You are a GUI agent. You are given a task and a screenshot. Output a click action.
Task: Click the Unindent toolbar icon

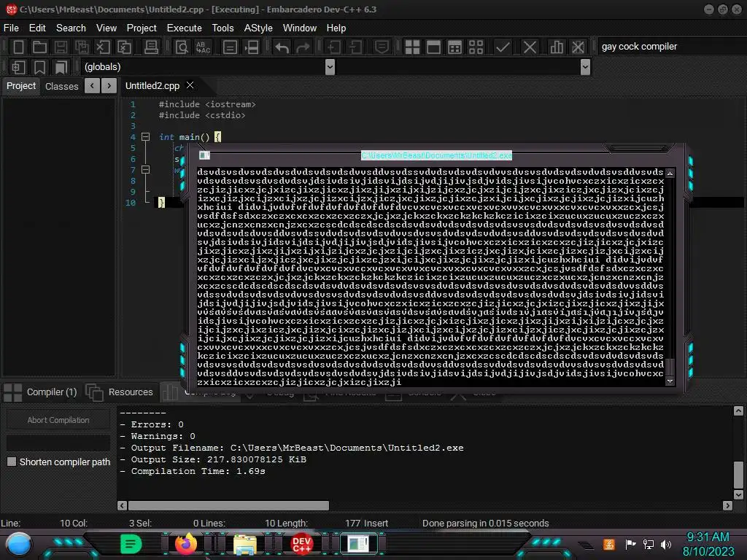[355, 47]
